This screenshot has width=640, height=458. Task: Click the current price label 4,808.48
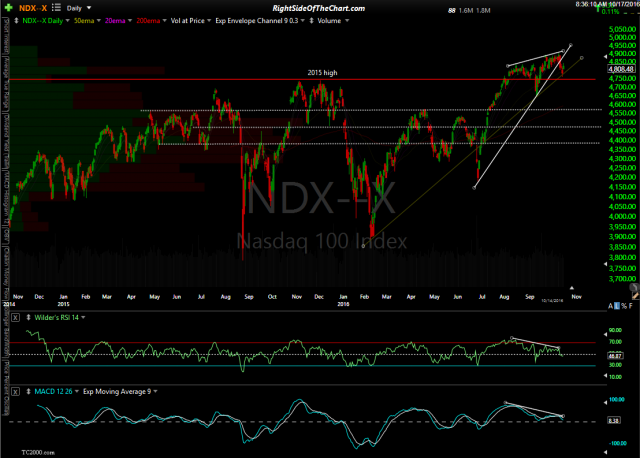(621, 69)
